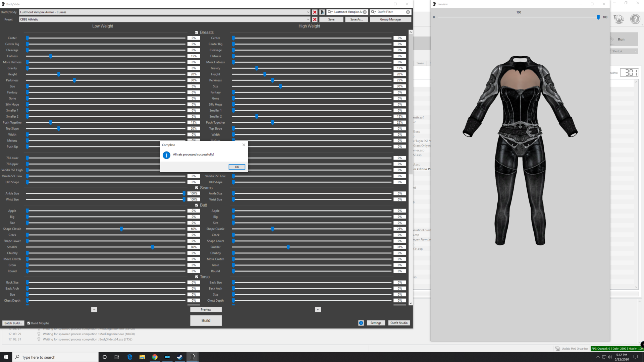Click the volume icon in system tray
644x362 pixels.
coord(610,357)
